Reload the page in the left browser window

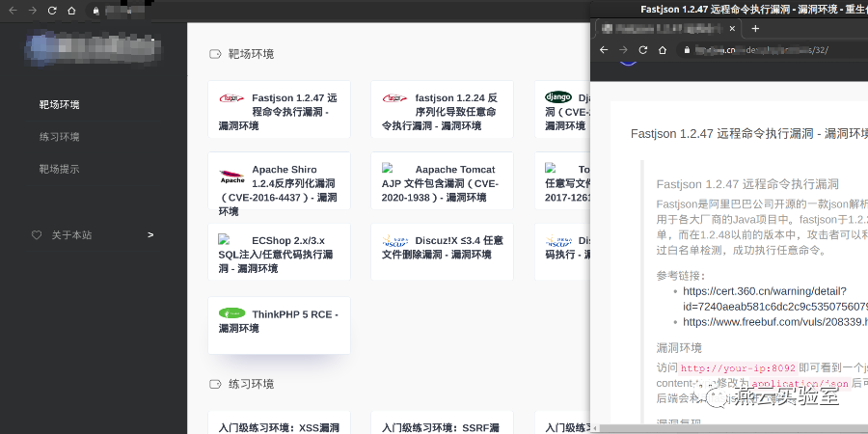click(x=52, y=11)
